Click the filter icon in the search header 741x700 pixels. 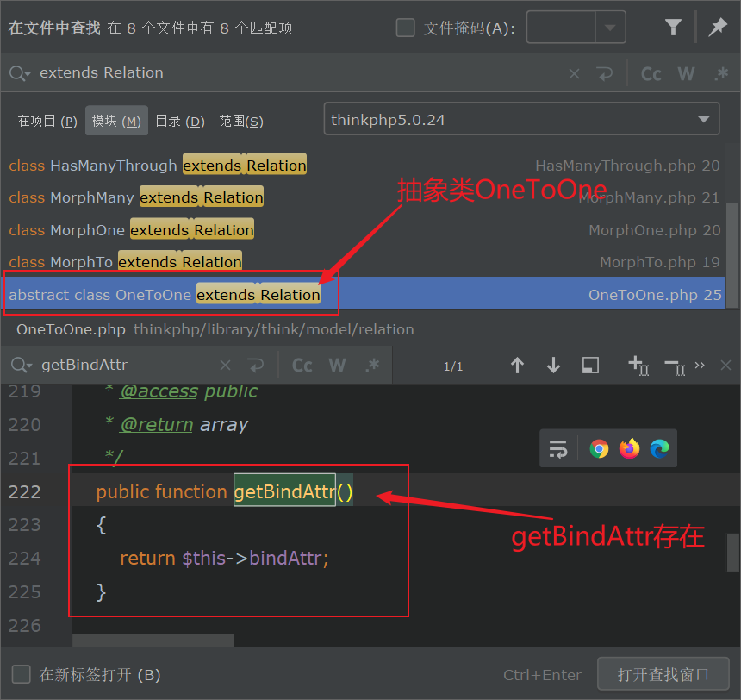click(x=673, y=28)
